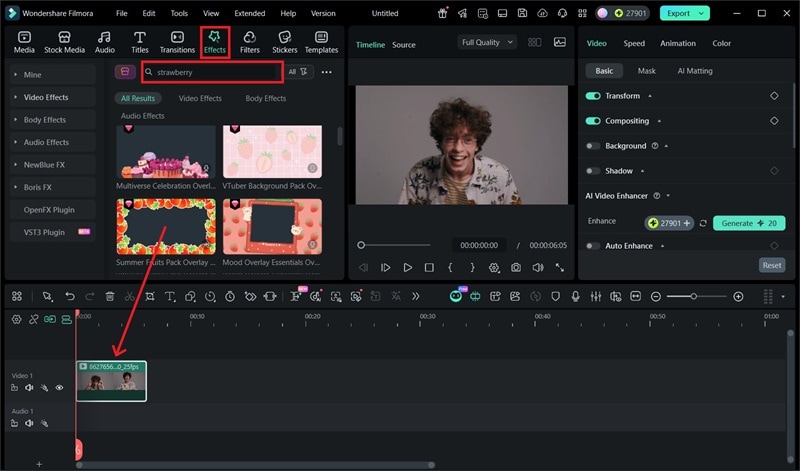Step to the next frame in preview
This screenshot has height=471, width=800.
(385, 267)
